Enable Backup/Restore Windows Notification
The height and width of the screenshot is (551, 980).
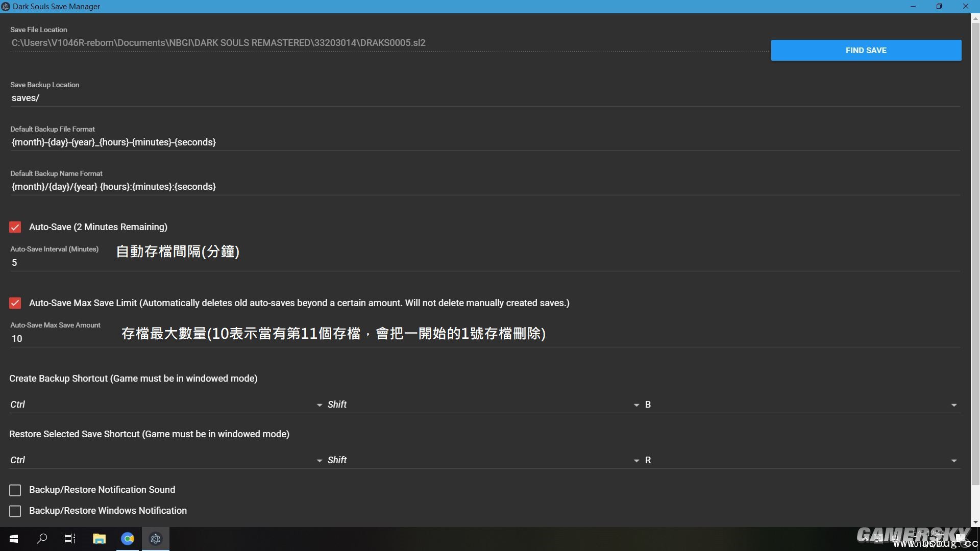click(15, 511)
